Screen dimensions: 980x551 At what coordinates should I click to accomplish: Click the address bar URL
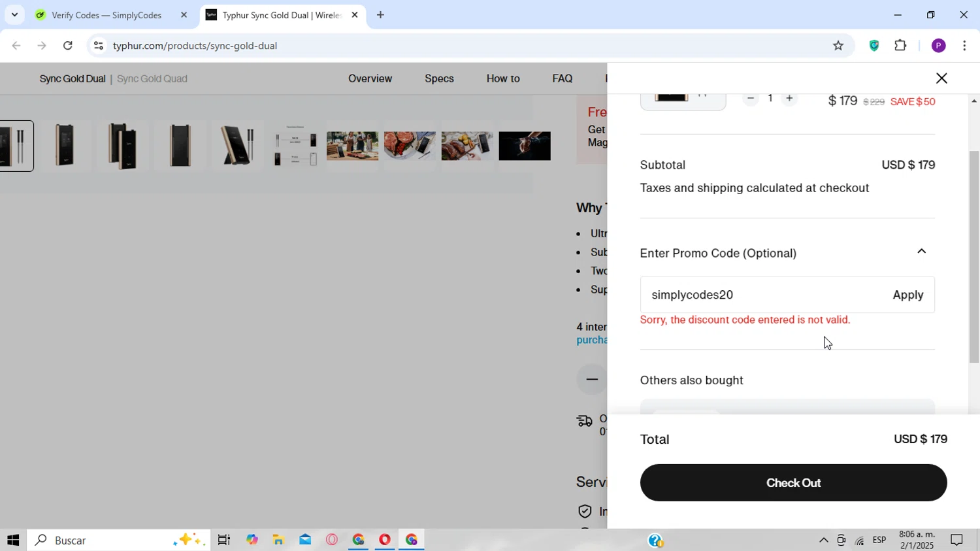[195, 46]
